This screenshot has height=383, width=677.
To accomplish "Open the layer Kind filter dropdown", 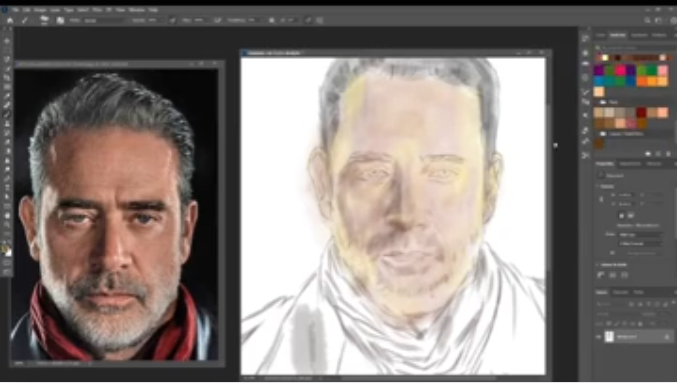I will point(611,304).
